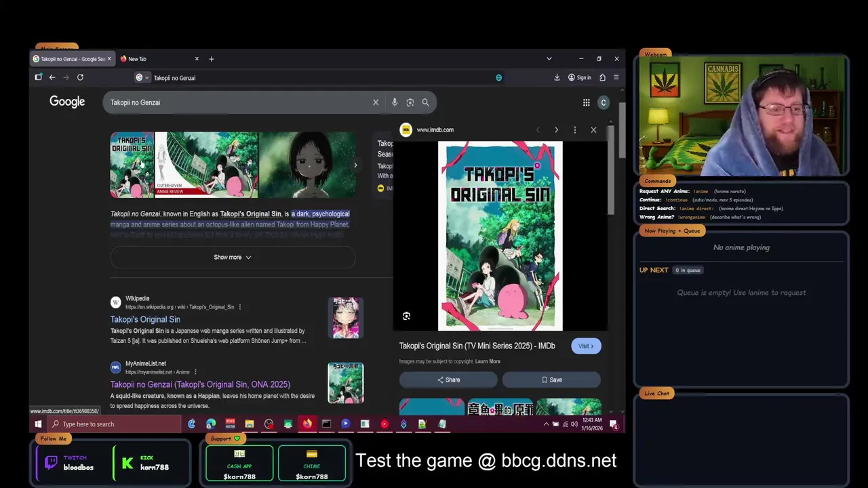The width and height of the screenshot is (868, 488).
Task: Open the Firefox downloads icon
Action: click(557, 77)
